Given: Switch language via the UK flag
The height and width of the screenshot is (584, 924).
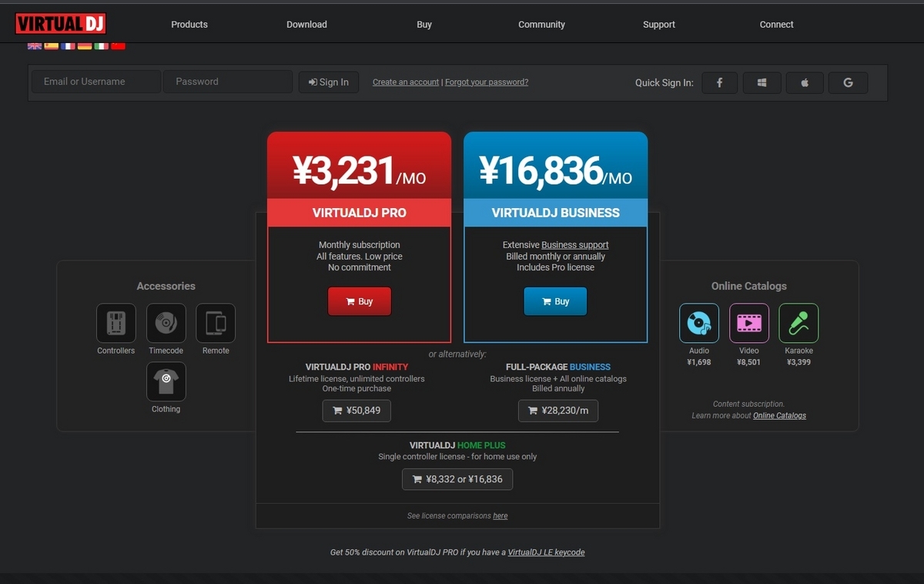Looking at the screenshot, I should pyautogui.click(x=35, y=46).
